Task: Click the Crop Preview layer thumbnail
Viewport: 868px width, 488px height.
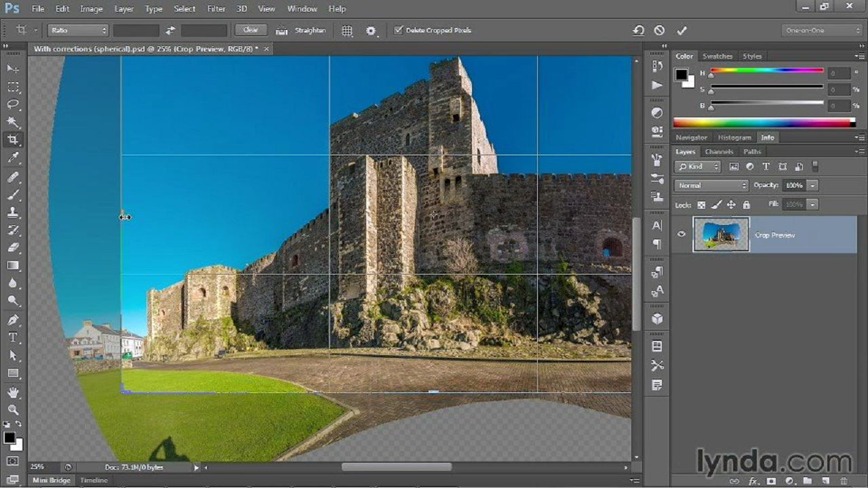Action: pyautogui.click(x=721, y=235)
